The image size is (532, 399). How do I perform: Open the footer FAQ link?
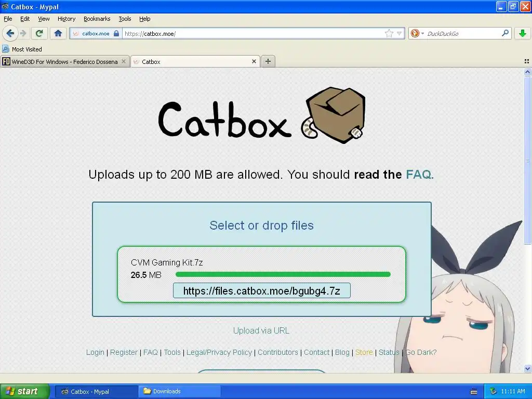point(150,352)
